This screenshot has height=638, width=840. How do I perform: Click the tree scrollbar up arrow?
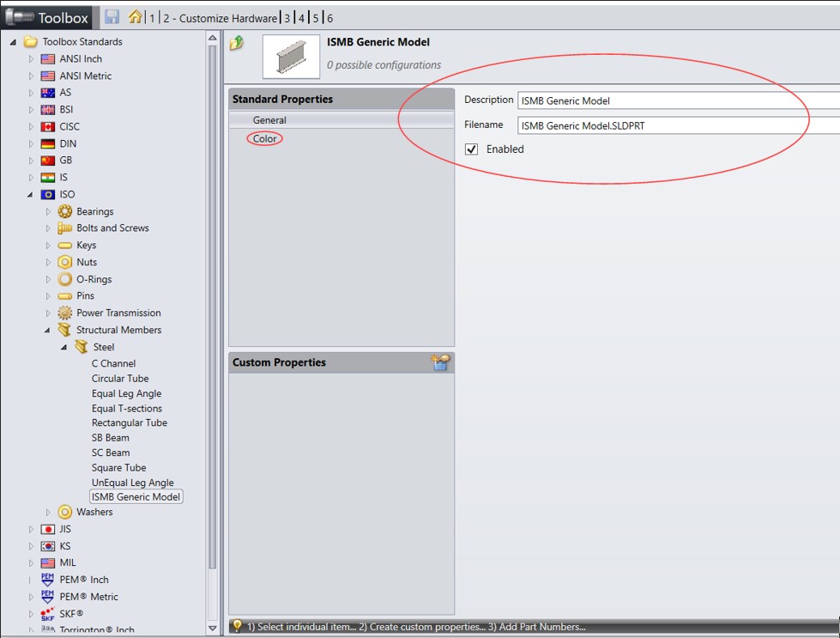tap(213, 38)
